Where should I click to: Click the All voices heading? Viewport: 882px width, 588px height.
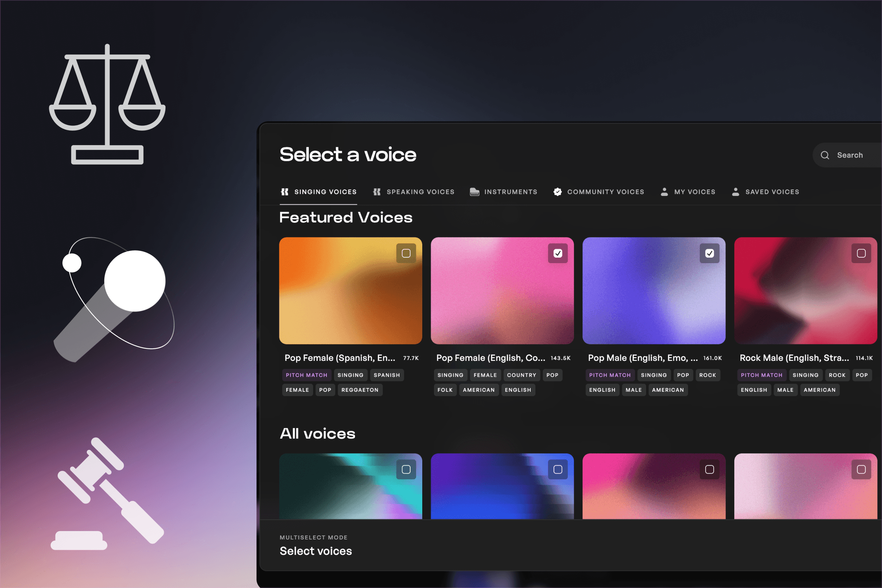tap(317, 434)
